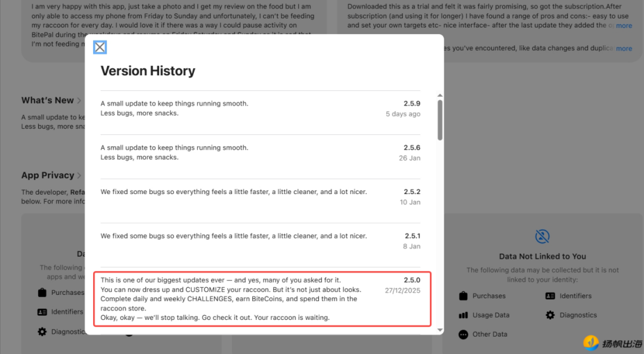Click the 2.5.1 bug fix description
The image size is (644, 354).
234,236
